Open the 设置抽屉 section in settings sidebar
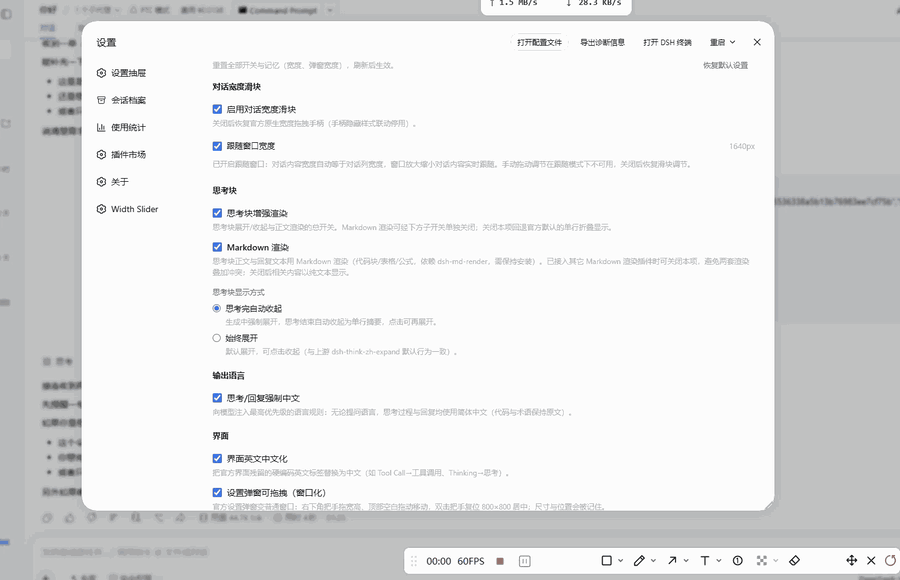Image resolution: width=900 pixels, height=580 pixels. click(122, 73)
